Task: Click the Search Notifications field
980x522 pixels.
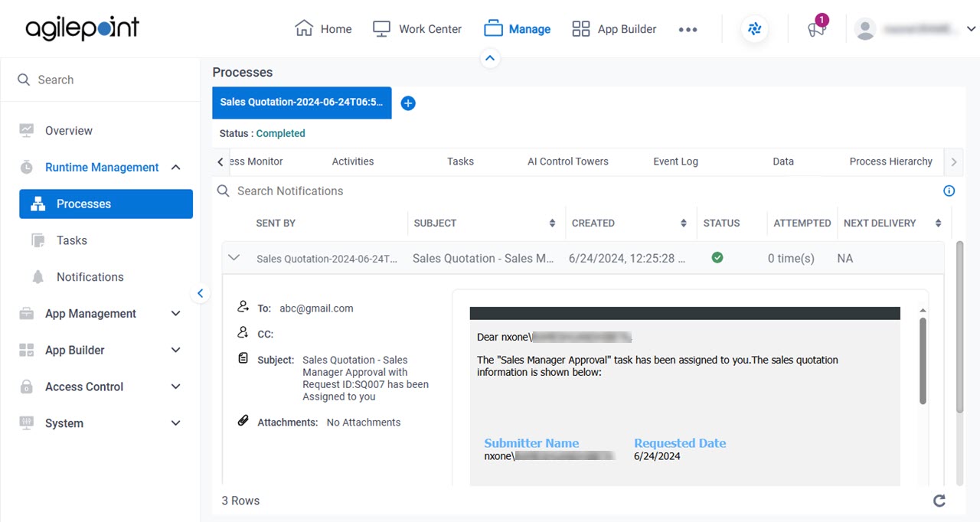Action: point(574,191)
